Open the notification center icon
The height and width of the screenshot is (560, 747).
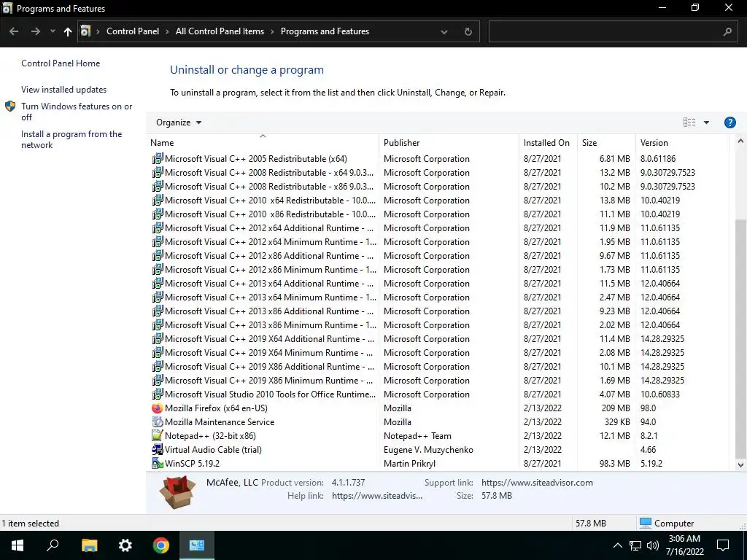(723, 545)
